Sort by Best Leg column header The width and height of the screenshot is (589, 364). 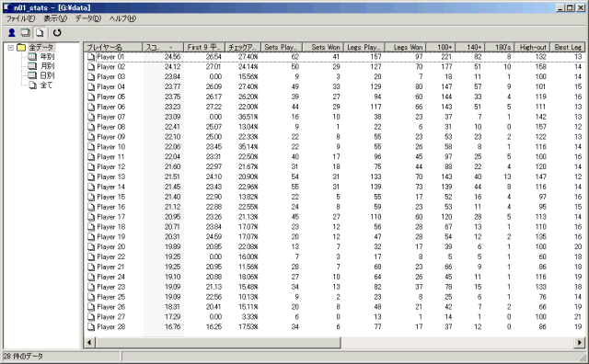(x=568, y=47)
